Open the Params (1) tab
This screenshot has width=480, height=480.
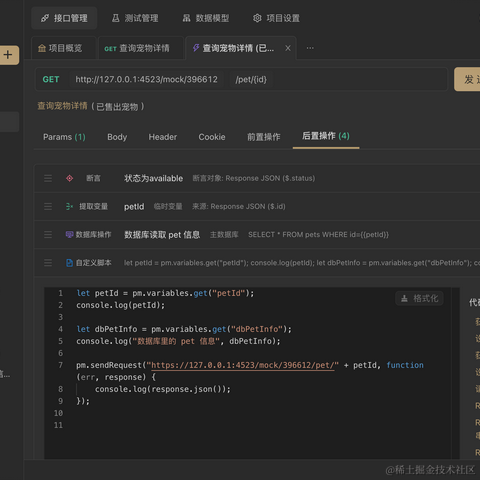64,137
